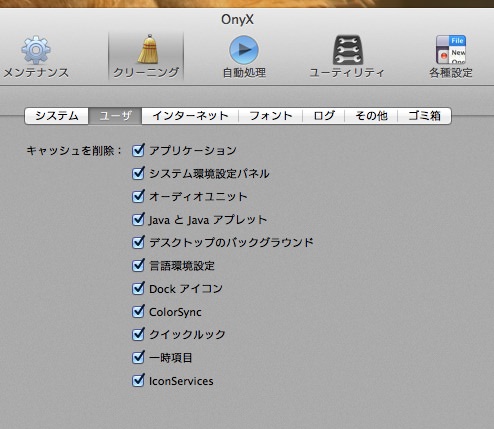Screen dimensions: 494x429
Task: Switch to the ユーザ tab
Action: [115, 116]
